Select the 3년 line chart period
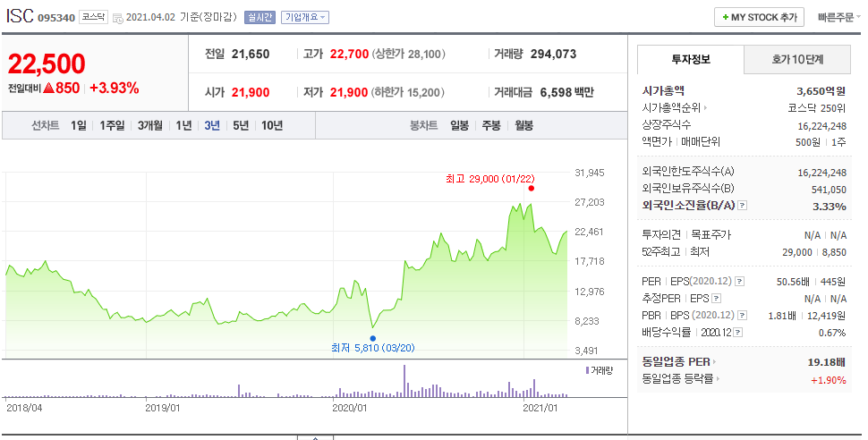The height and width of the screenshot is (440, 868). 212,125
